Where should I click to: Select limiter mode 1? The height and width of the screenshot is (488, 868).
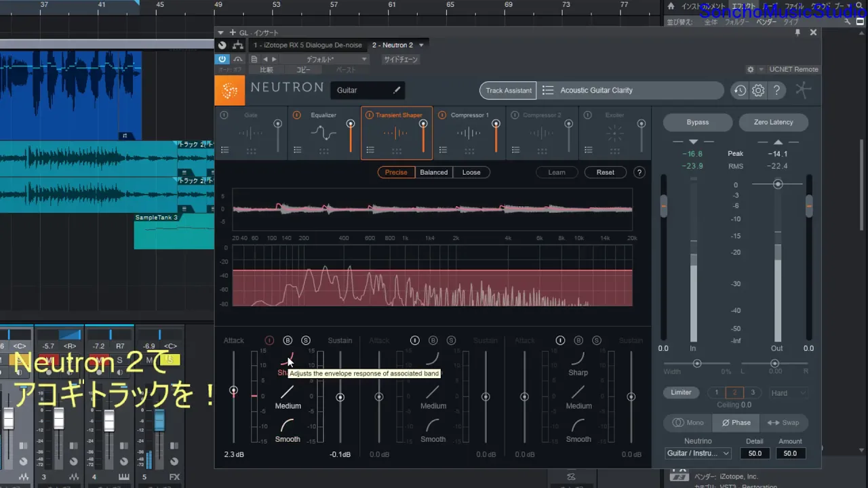[716, 392]
